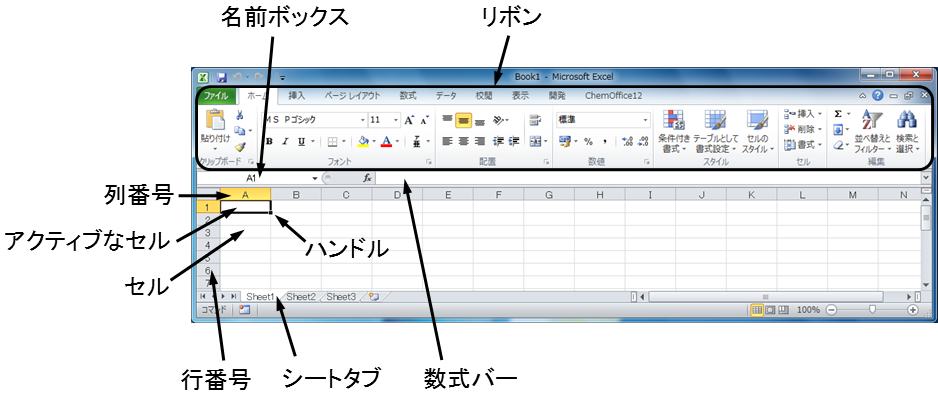Decrease font size with the small A icon
Image resolution: width=938 pixels, height=396 pixels.
[424, 120]
